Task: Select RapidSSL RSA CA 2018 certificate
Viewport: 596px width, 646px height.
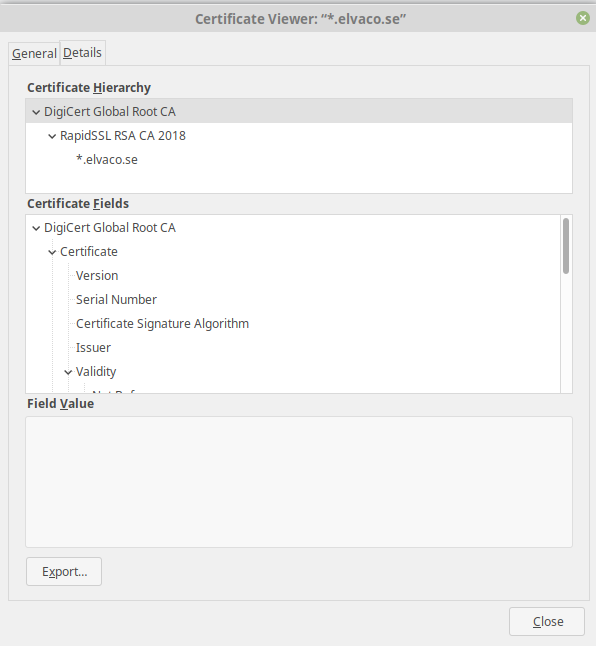Action: [x=123, y=136]
